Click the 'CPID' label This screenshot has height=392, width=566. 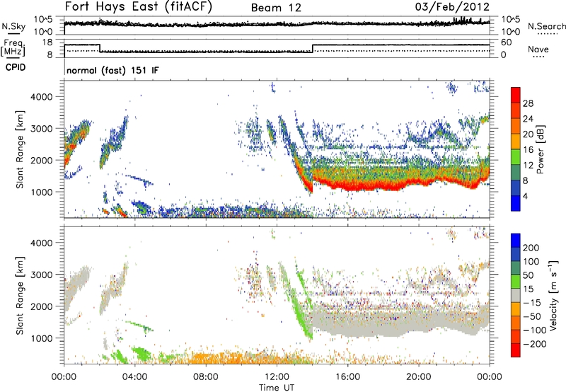tap(16, 67)
